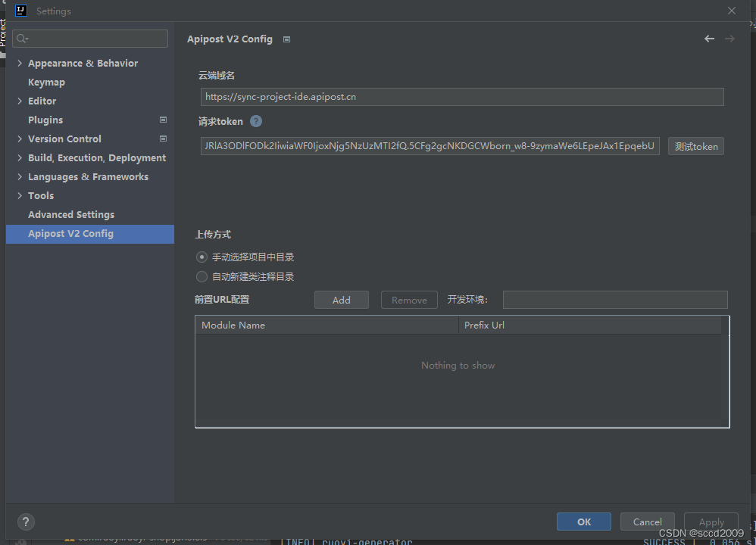Expand the Editor section
The image size is (756, 545).
point(20,101)
